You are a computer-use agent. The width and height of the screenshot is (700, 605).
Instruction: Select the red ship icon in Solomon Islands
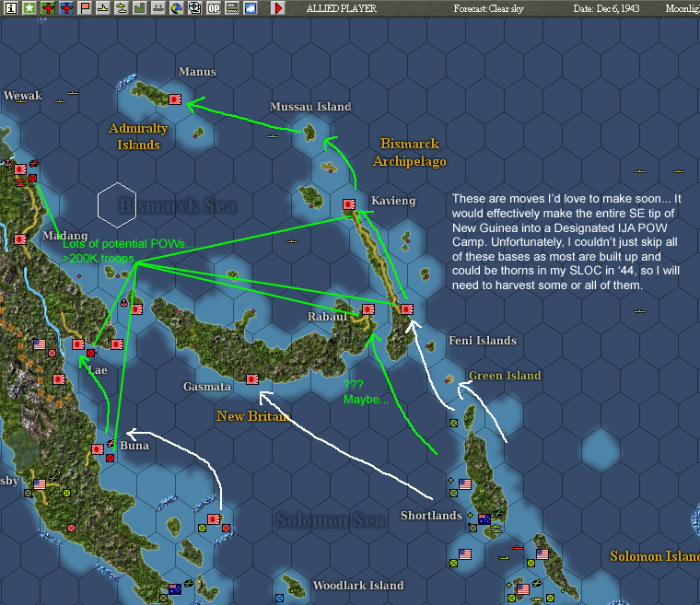click(x=518, y=547)
